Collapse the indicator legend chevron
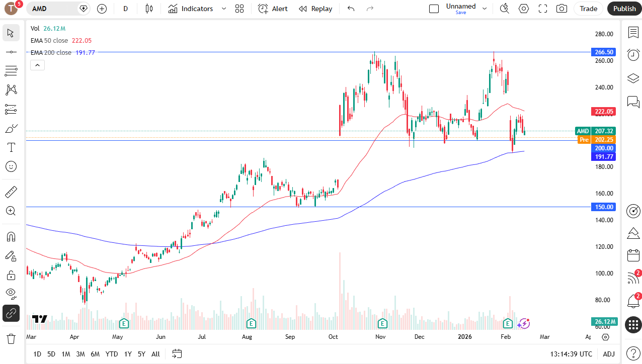 (x=38, y=65)
